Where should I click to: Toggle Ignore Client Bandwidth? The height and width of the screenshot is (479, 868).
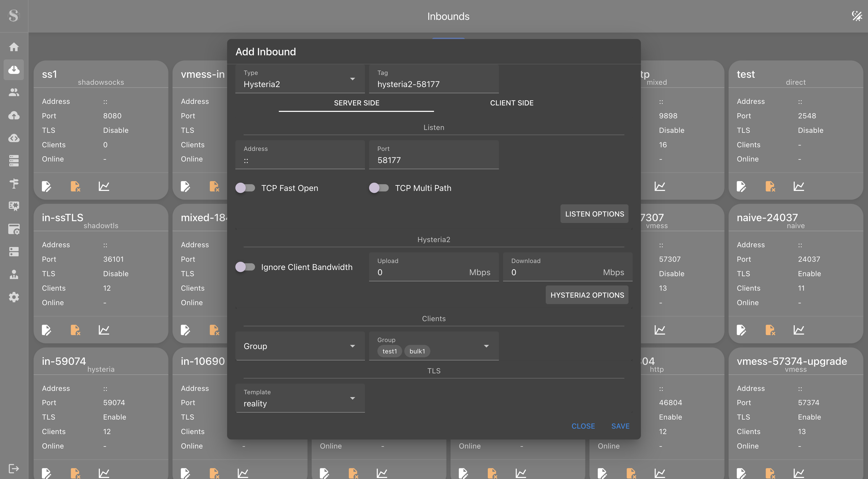[x=245, y=267]
